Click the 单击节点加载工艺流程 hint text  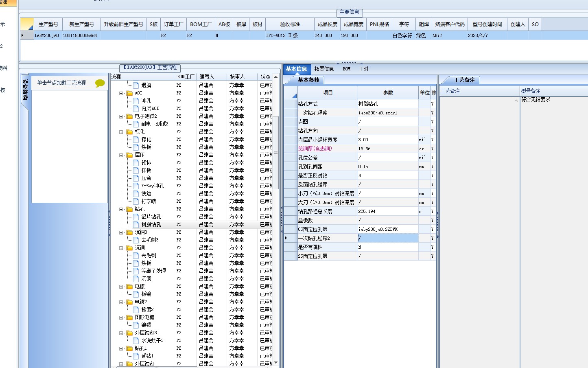61,83
